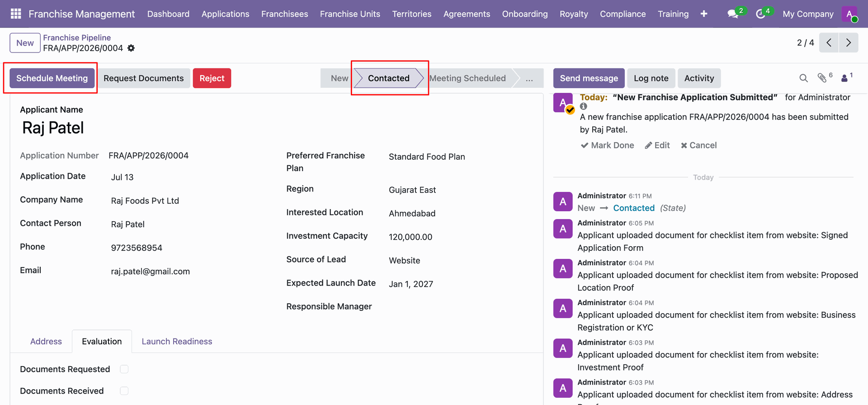Open the record gear actions icon
Image resolution: width=868 pixels, height=405 pixels.
pos(131,48)
